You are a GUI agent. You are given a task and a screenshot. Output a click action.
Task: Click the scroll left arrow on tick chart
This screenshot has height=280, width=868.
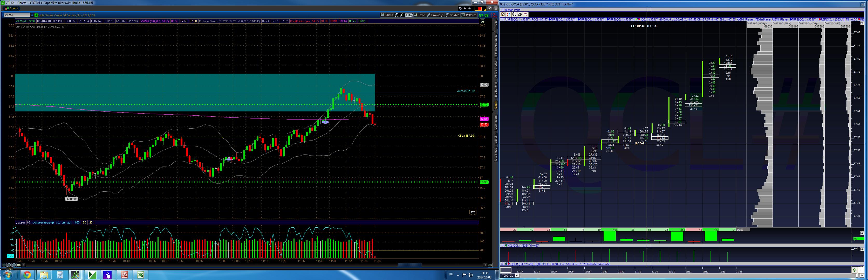[517, 276]
